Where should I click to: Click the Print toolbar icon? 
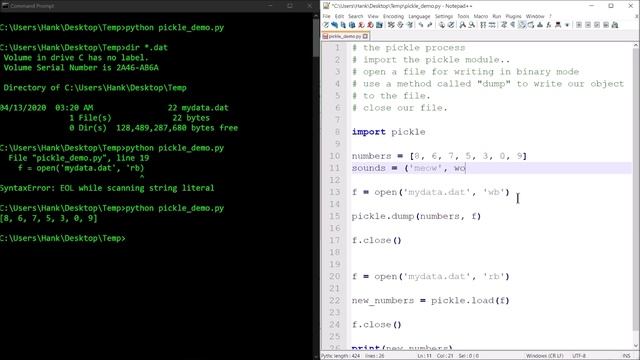[x=379, y=25]
